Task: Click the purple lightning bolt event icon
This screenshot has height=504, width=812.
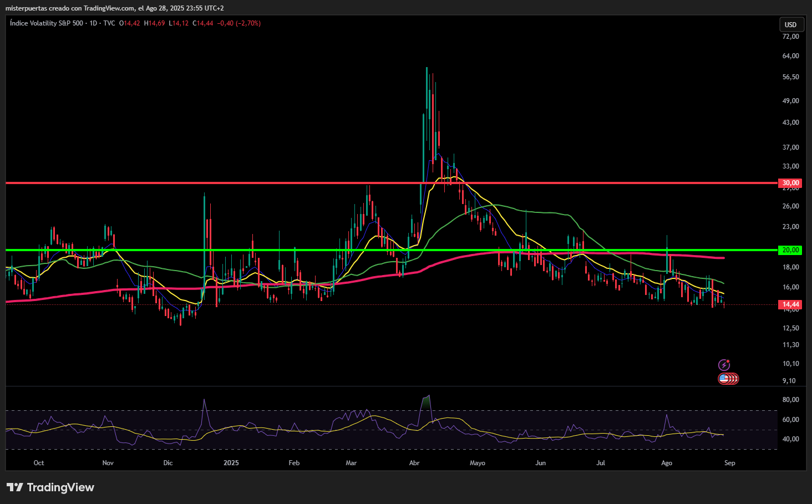Action: click(724, 365)
